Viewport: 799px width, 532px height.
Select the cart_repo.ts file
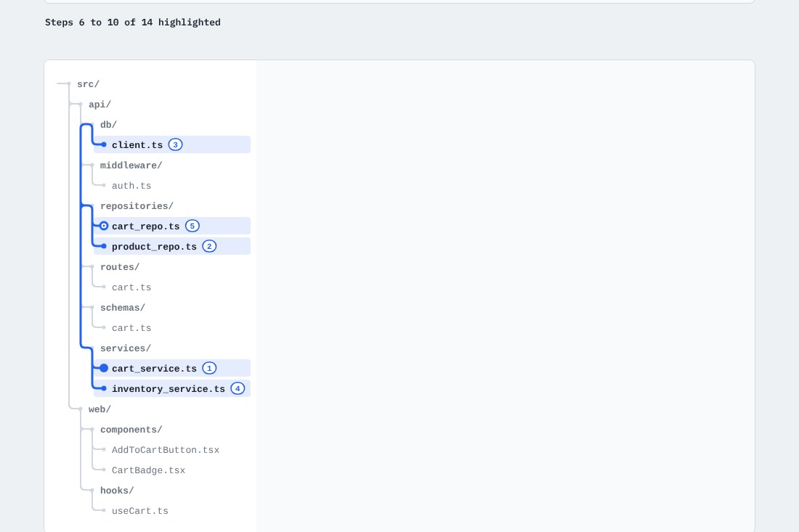[172, 226]
